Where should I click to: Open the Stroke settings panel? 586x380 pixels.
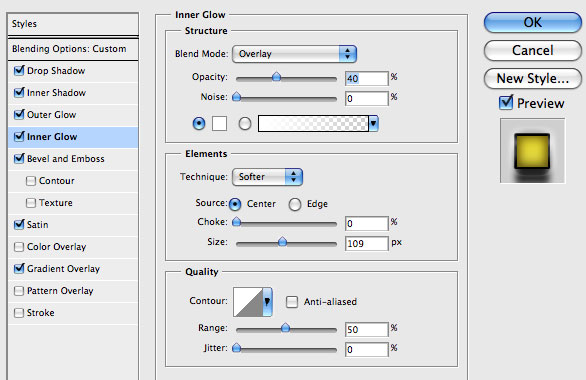click(x=40, y=313)
